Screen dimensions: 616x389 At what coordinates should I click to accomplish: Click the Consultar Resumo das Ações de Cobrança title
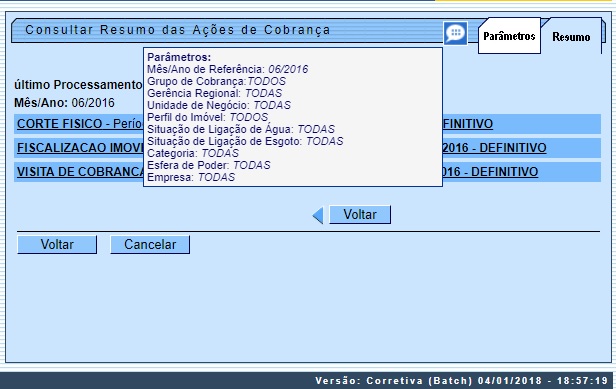[x=178, y=30]
